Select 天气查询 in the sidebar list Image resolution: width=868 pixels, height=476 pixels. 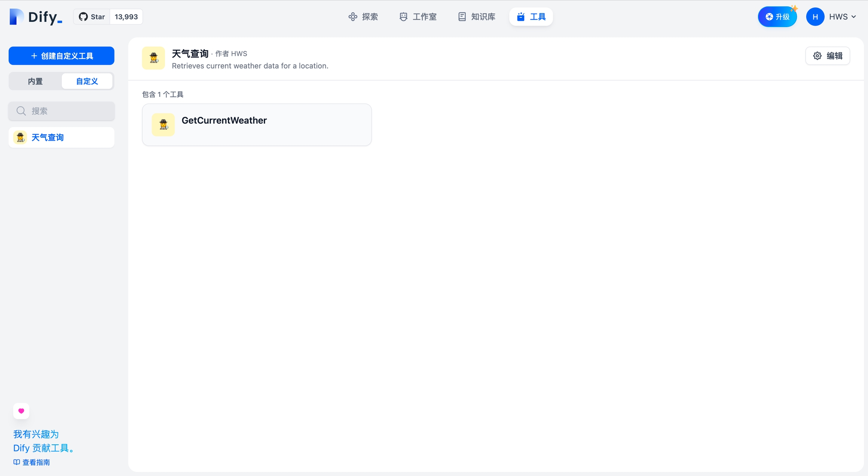[x=61, y=138]
